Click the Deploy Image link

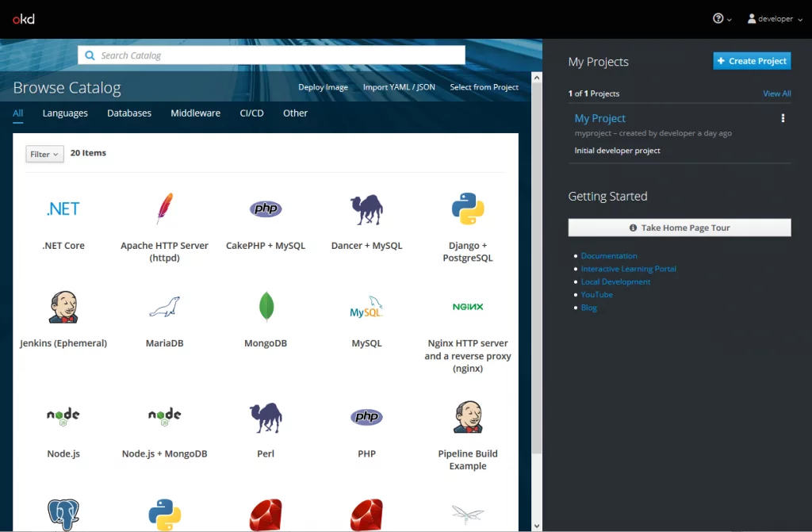[324, 87]
